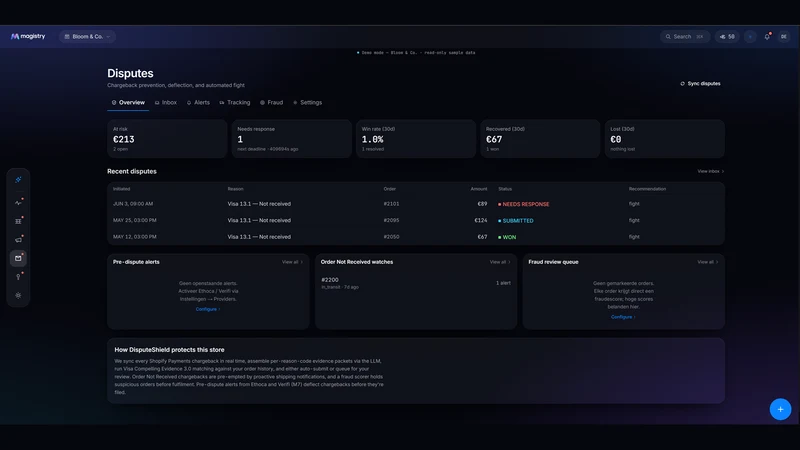The image size is (800, 450).
Task: Click order number #2101
Action: (x=391, y=204)
